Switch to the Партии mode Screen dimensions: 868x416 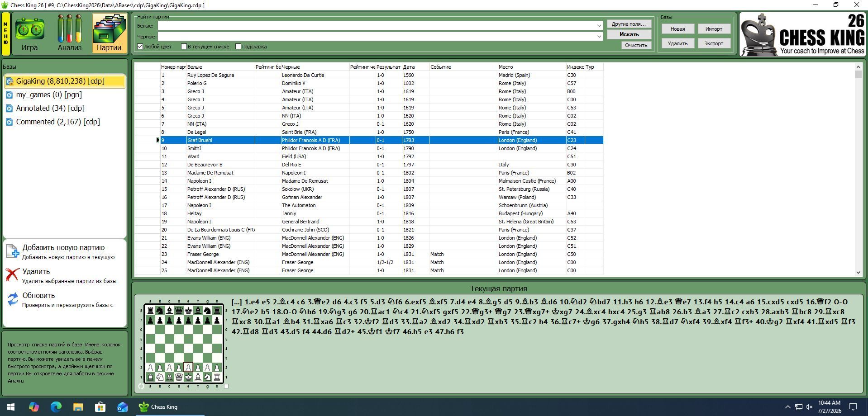click(109, 33)
